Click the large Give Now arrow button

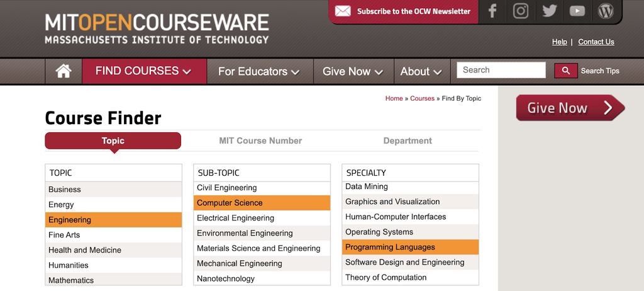570,108
